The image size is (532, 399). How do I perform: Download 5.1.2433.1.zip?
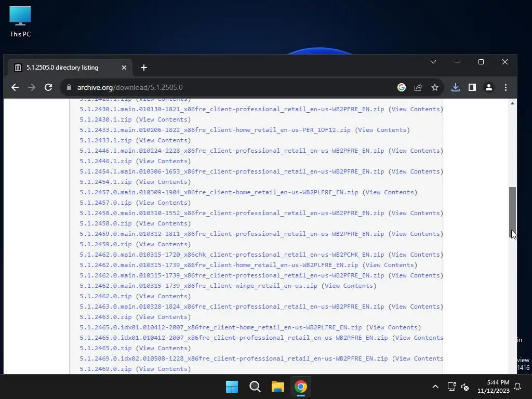coord(105,140)
